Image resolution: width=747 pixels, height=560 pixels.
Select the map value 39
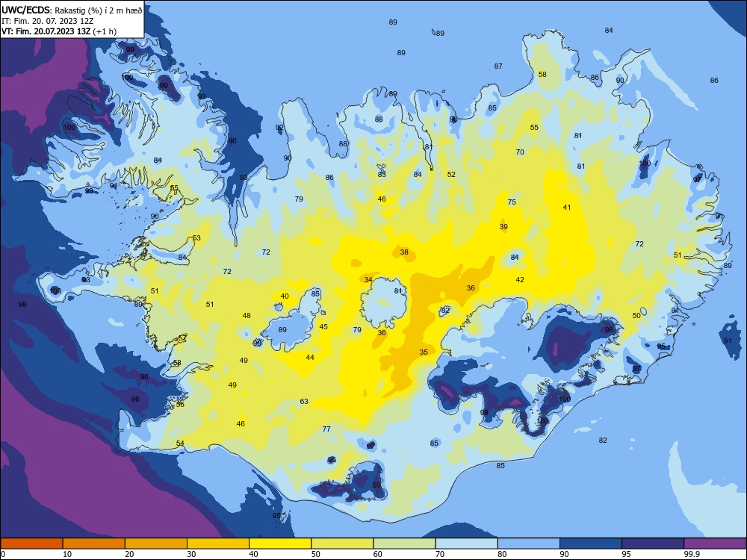(503, 227)
